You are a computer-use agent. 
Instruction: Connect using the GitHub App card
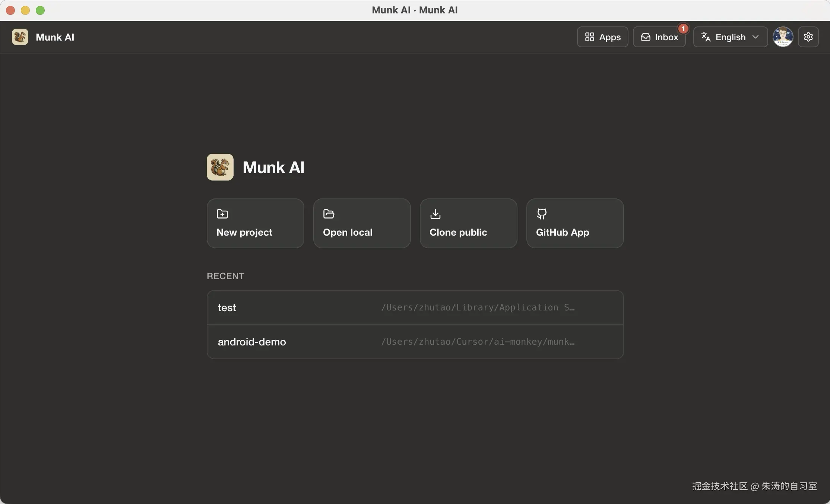point(575,223)
